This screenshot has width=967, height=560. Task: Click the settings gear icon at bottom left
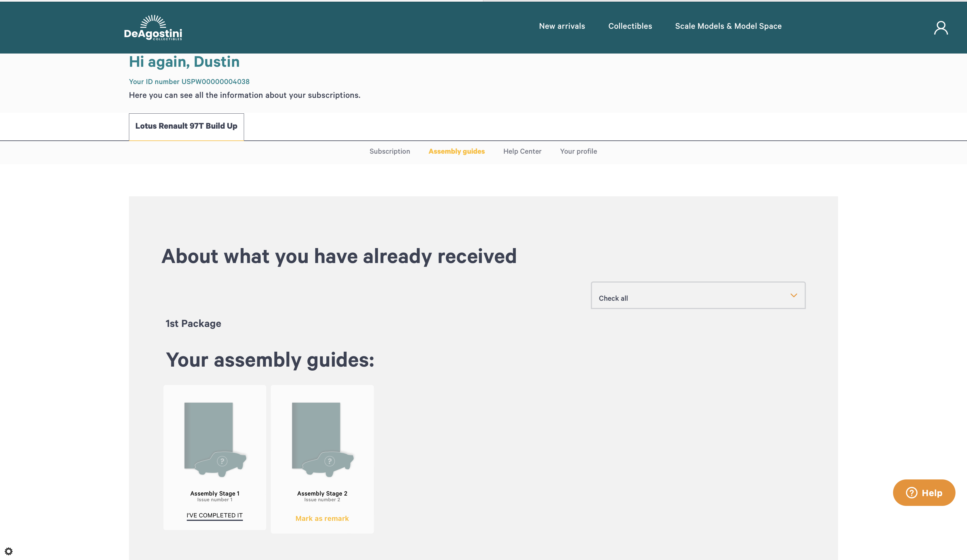pyautogui.click(x=8, y=551)
